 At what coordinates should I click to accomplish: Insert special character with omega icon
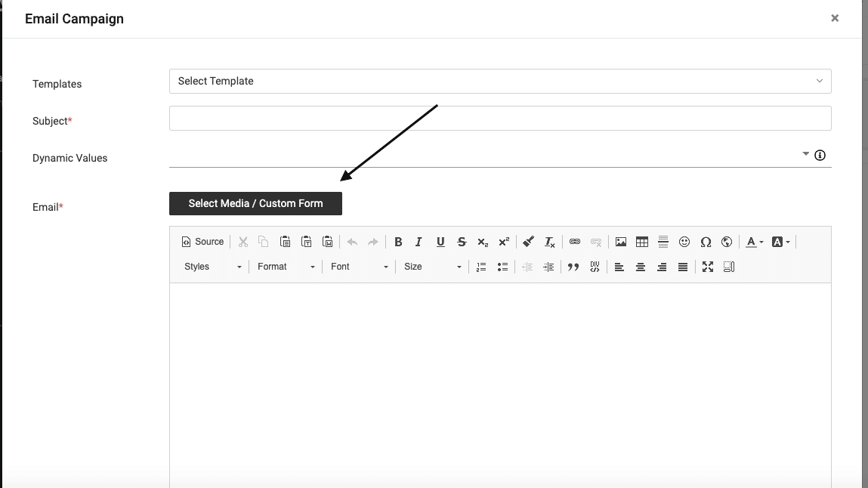[x=706, y=242]
